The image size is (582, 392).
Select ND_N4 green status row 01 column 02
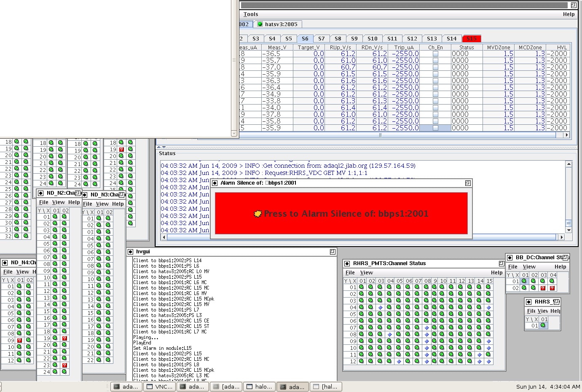point(29,286)
